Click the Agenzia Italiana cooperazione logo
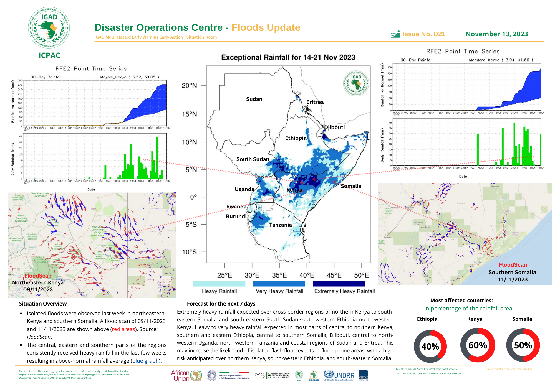Viewport: 555px width, 392px height. (273, 376)
